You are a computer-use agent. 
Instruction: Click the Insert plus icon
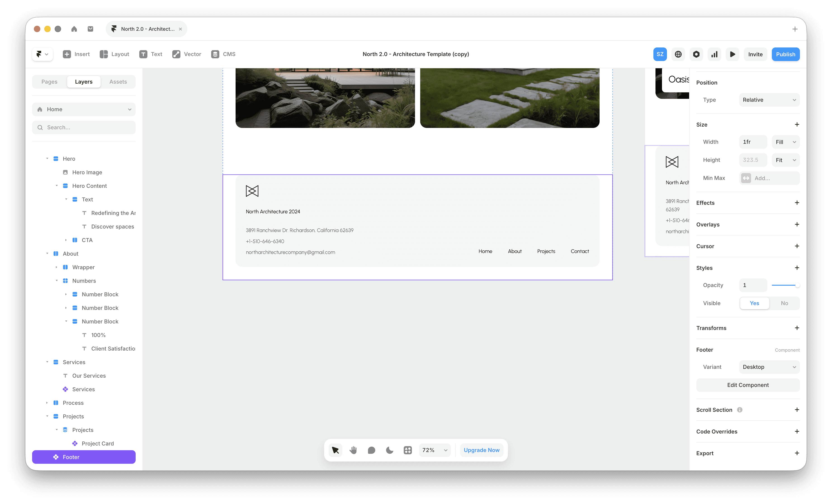67,54
